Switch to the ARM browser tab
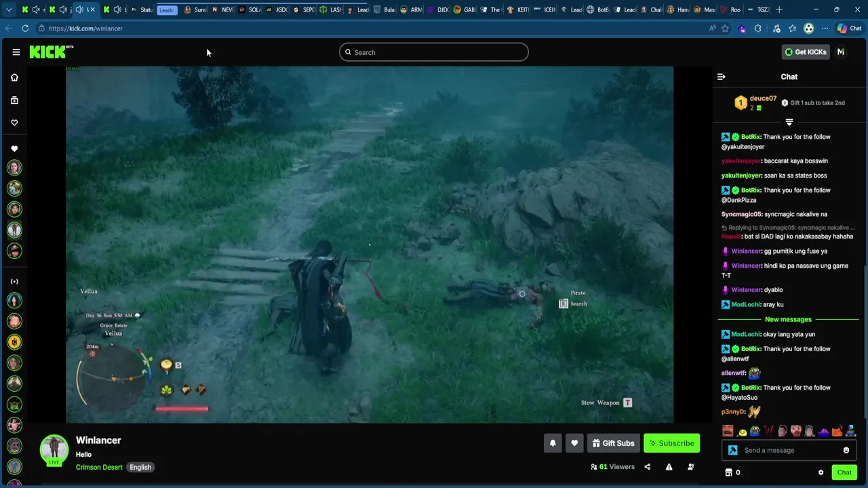 pyautogui.click(x=412, y=9)
